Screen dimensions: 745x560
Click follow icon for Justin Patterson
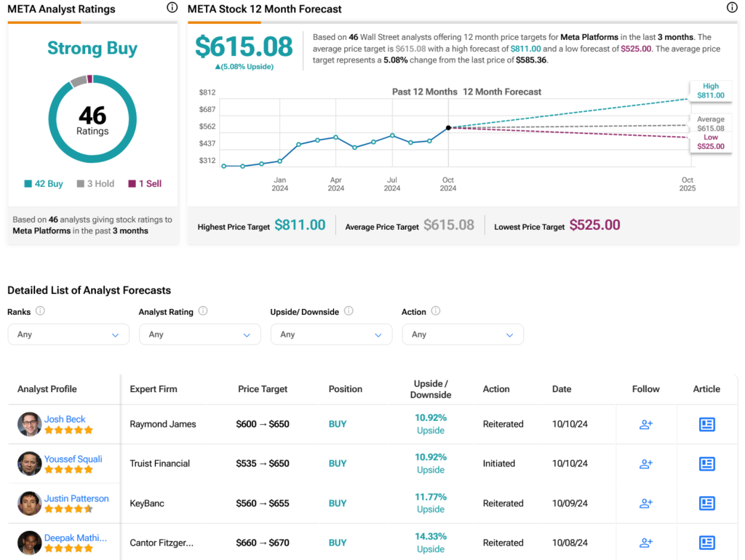click(645, 503)
